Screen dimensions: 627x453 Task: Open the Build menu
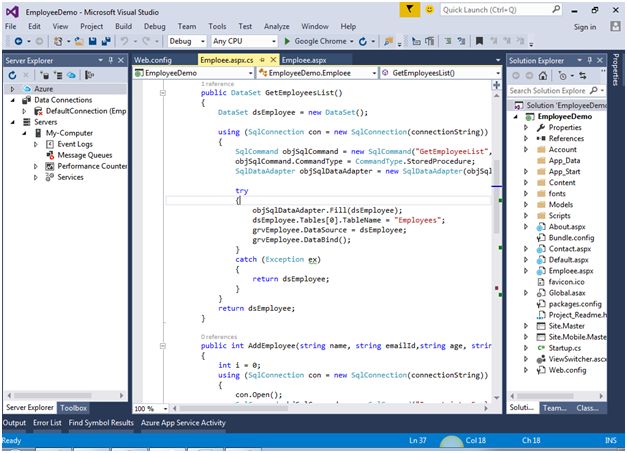tap(123, 26)
